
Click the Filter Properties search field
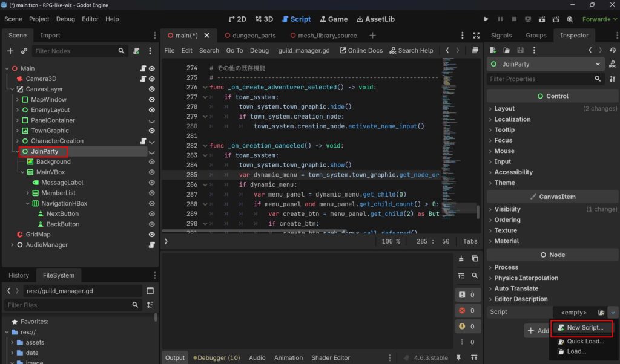(540, 79)
